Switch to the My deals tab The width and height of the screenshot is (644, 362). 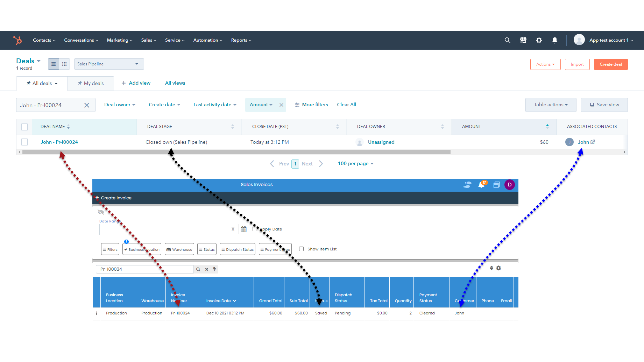point(91,83)
